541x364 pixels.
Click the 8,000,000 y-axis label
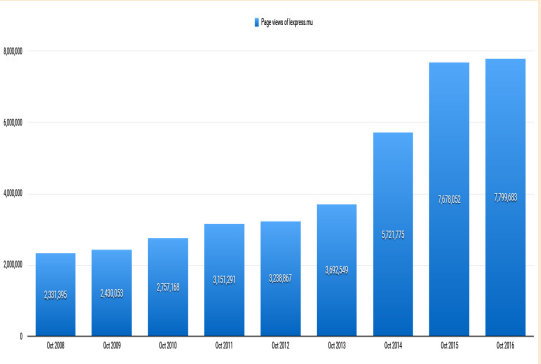pos(13,51)
